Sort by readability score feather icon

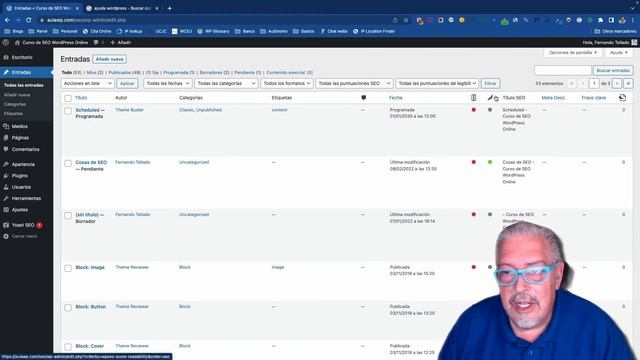pos(490,98)
